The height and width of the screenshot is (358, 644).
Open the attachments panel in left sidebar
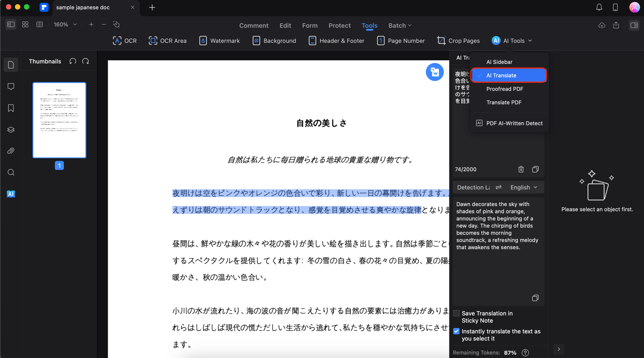11,151
